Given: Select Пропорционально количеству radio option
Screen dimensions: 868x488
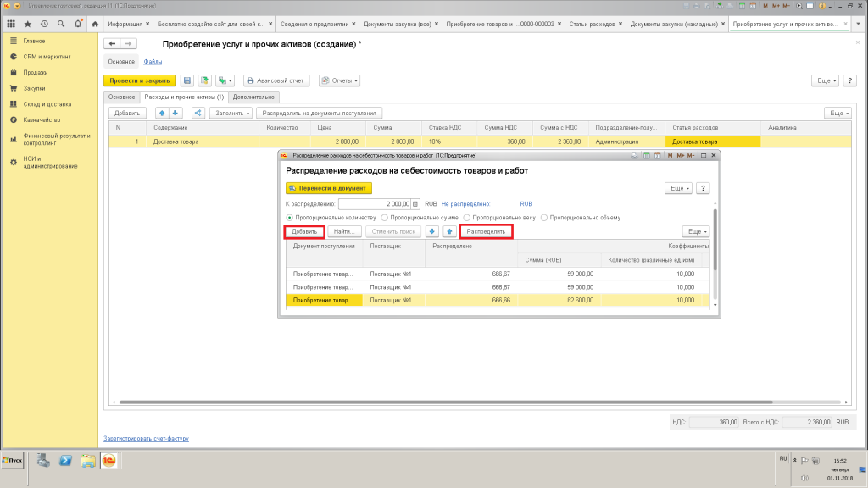Looking at the screenshot, I should 290,218.
